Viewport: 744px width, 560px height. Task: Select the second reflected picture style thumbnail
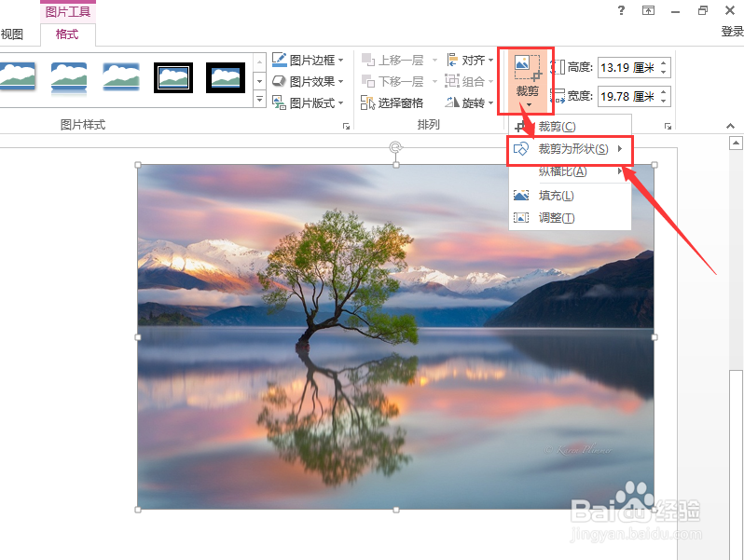[69, 78]
